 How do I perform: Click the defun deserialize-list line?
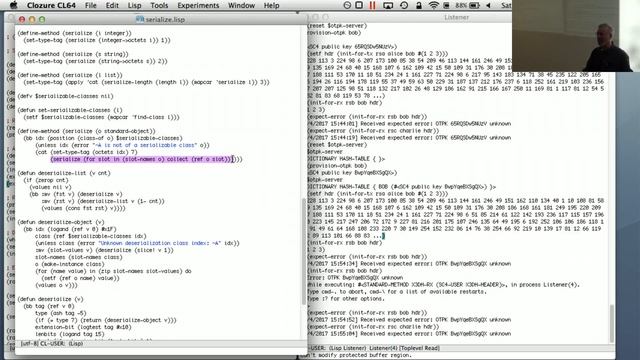(x=64, y=173)
